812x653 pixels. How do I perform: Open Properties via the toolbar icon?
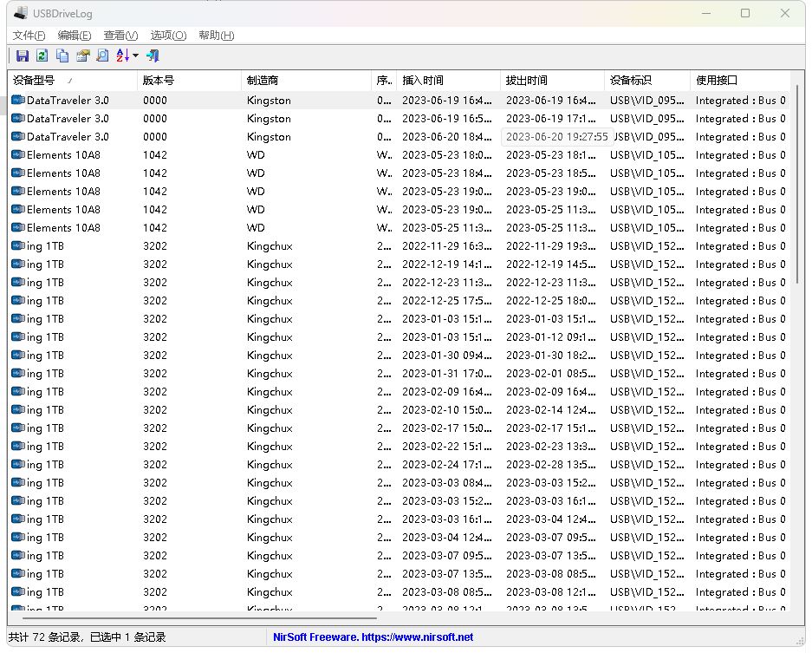coord(82,56)
